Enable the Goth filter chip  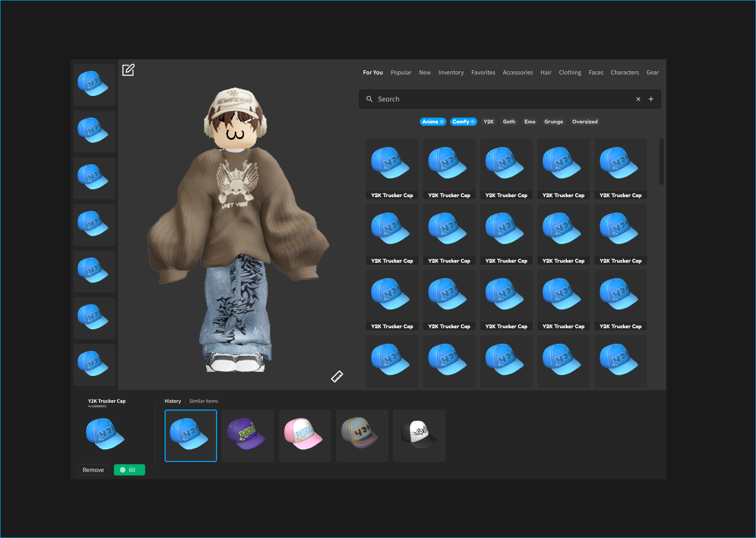pos(509,122)
